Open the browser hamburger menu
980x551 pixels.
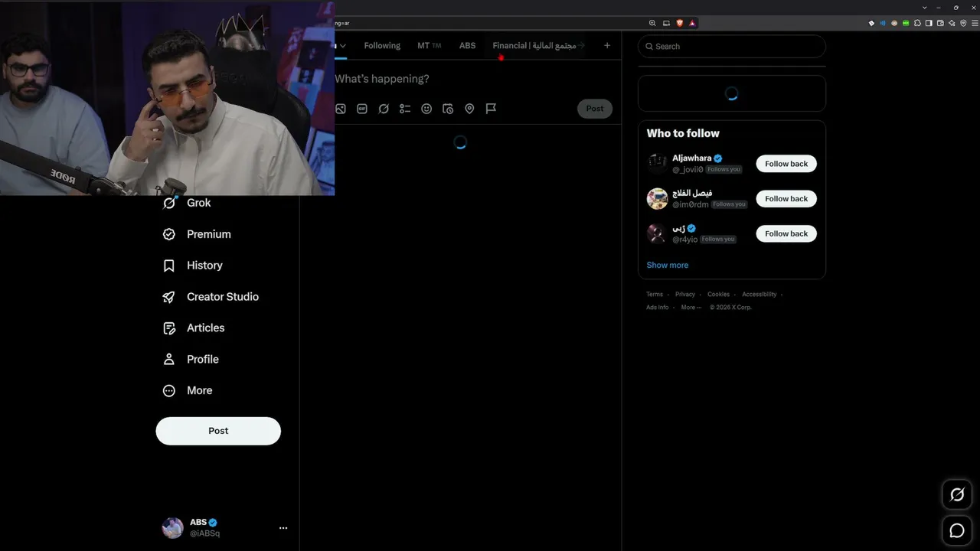click(x=974, y=23)
